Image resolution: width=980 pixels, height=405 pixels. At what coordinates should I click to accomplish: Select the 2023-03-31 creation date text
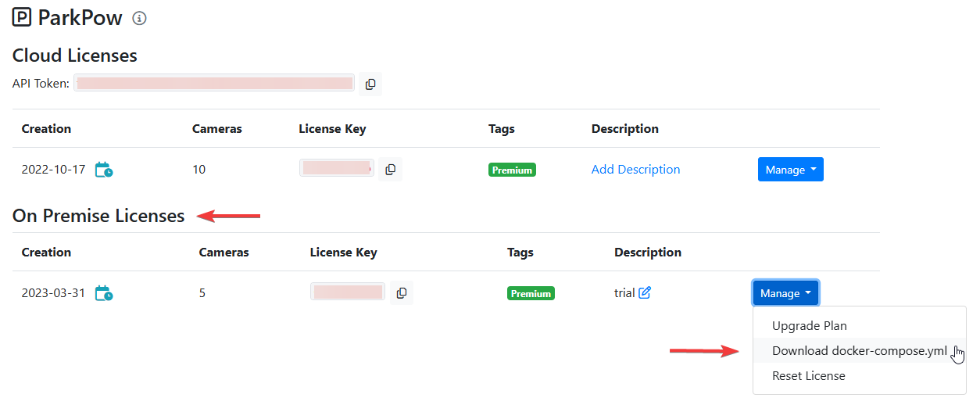pyautogui.click(x=53, y=293)
